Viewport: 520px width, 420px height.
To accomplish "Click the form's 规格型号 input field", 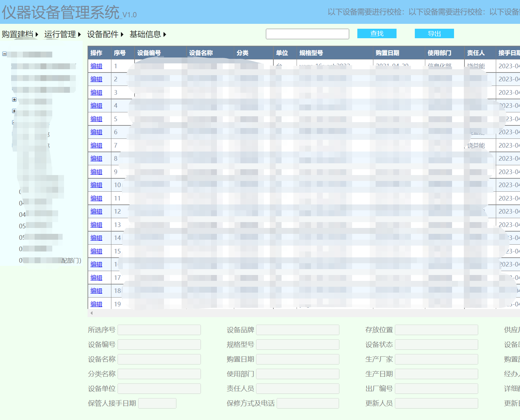I will click(x=298, y=345).
